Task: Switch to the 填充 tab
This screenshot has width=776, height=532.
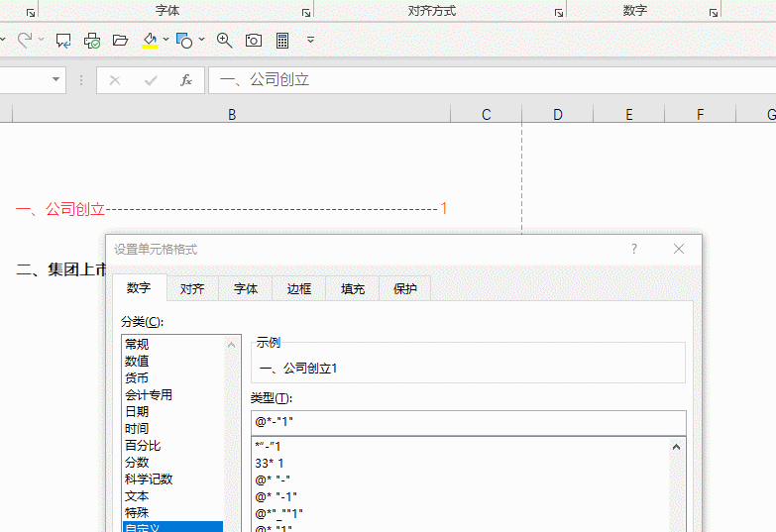Action: tap(353, 288)
